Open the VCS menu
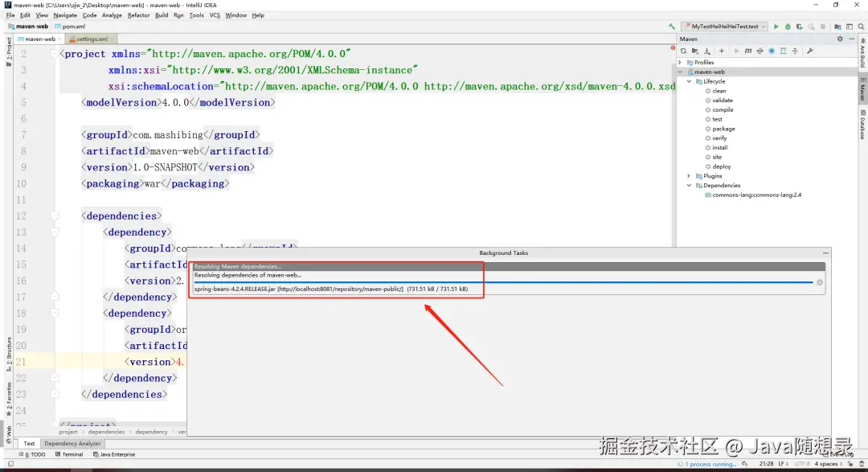 [215, 15]
